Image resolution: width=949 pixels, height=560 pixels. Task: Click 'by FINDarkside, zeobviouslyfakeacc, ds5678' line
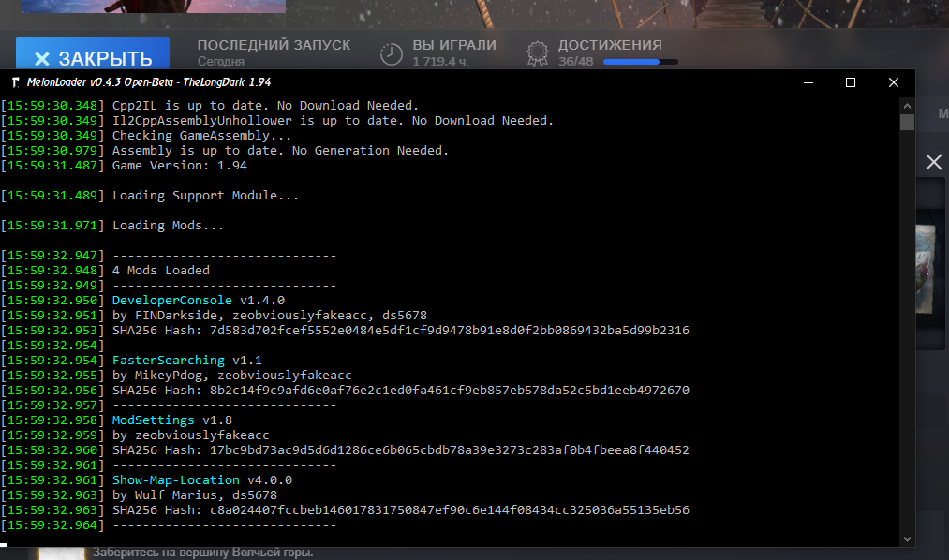point(269,315)
